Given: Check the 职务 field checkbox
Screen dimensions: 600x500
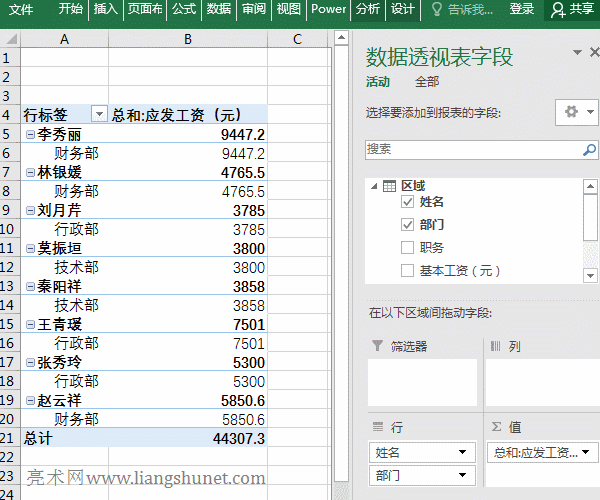Looking at the screenshot, I should click(x=407, y=248).
